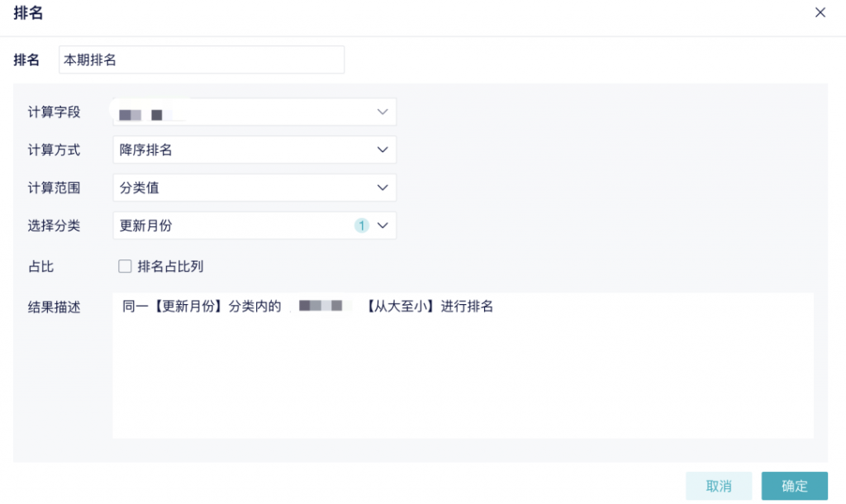Click the 分类值 selected option

[140, 188]
